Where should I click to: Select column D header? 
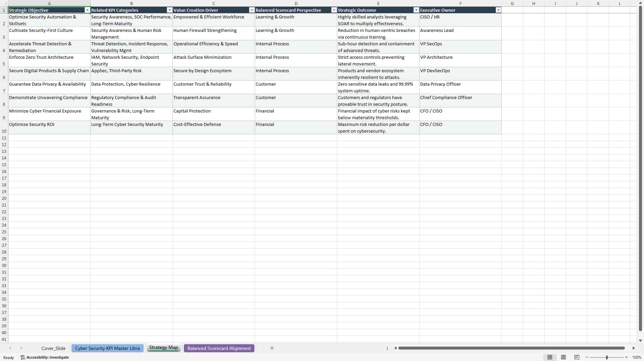296,3
